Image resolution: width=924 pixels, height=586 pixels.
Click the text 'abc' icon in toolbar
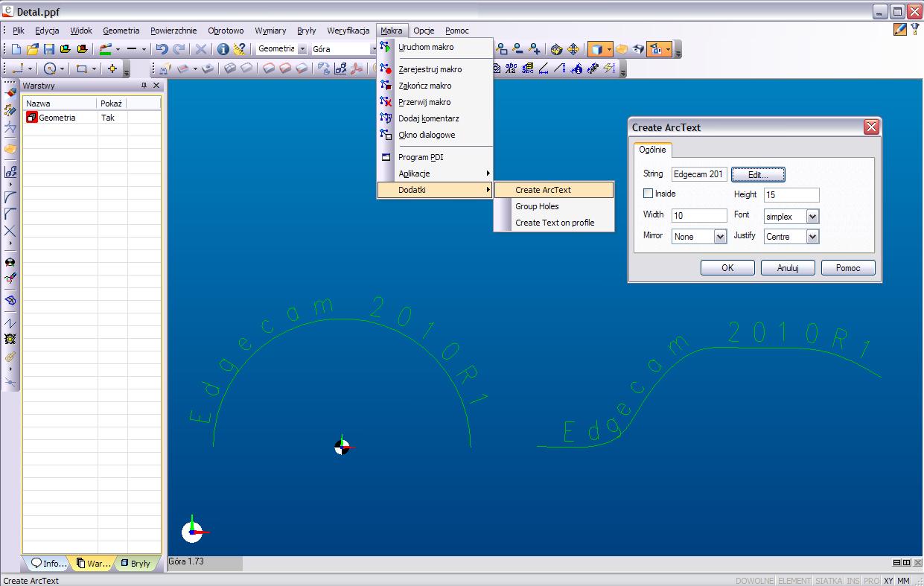tap(511, 69)
